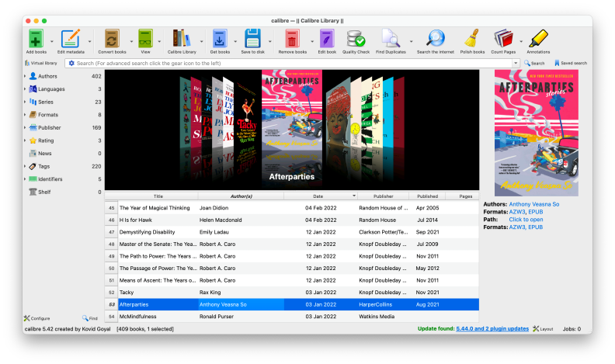This screenshot has height=364, width=615.
Task: Click Remove books trash icon
Action: [x=292, y=39]
